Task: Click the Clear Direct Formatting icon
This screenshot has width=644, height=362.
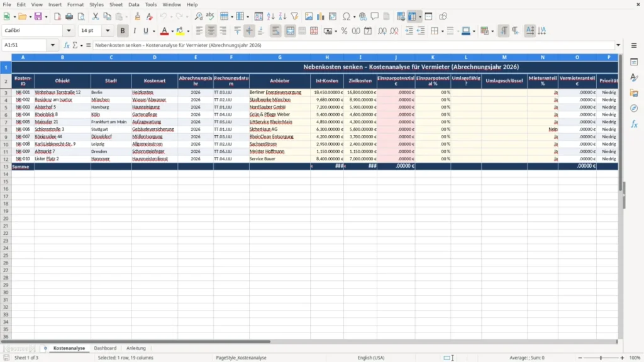Action: coord(150,16)
